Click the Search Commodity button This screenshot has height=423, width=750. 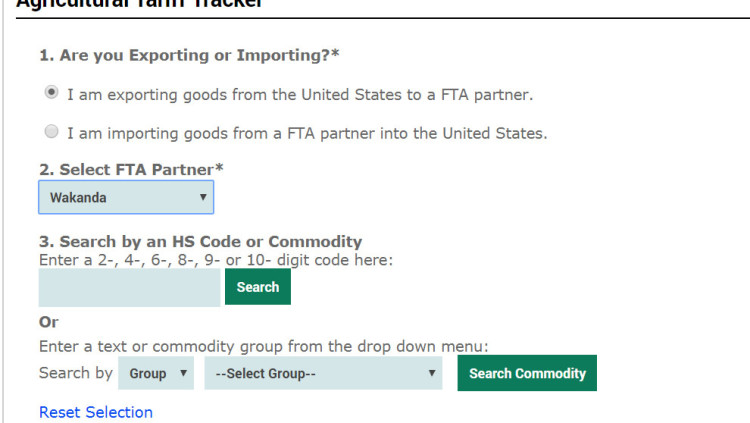click(x=527, y=373)
